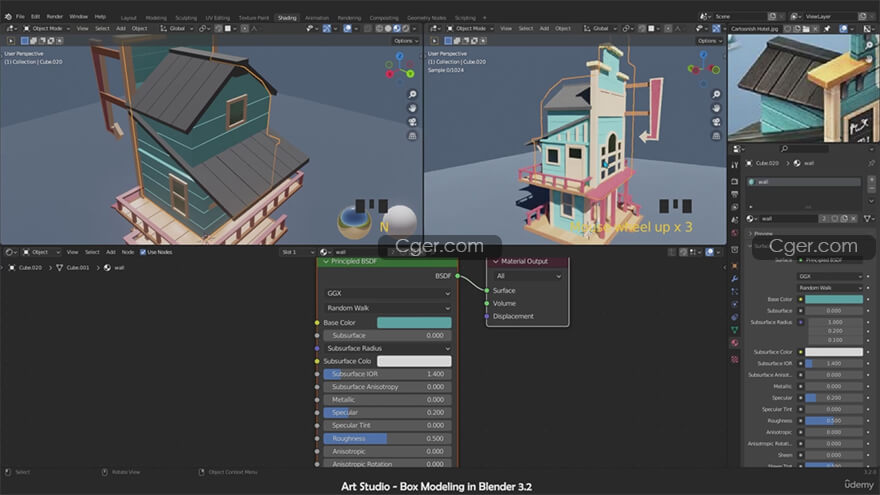The image size is (880, 495).
Task: Switch perspective/orthographic grid icon in left viewport
Action: click(412, 136)
